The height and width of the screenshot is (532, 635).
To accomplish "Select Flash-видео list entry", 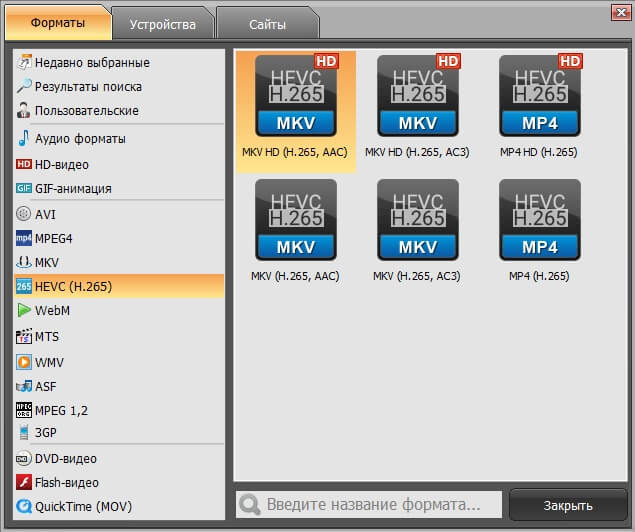I will click(119, 483).
